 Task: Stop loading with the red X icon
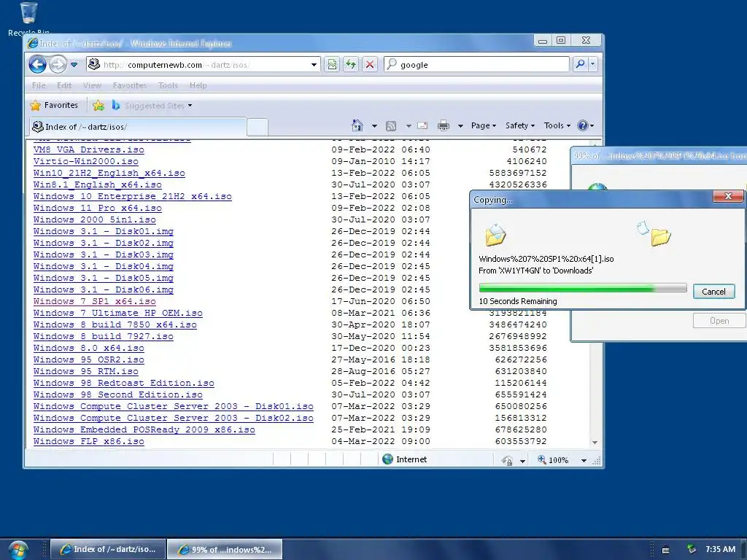click(x=370, y=64)
